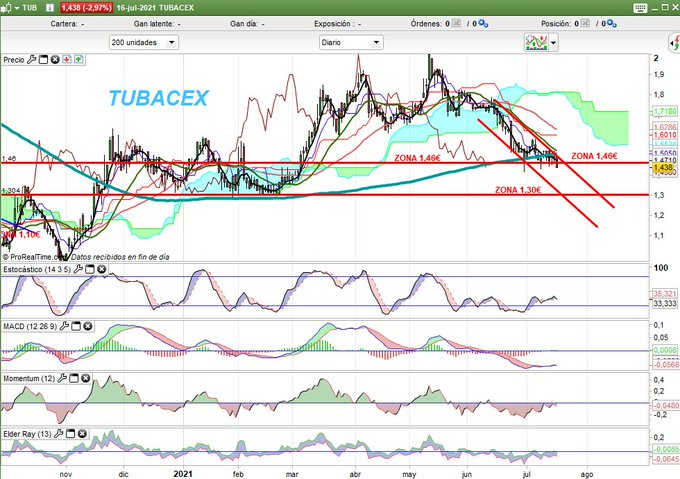
Task: Open Estocástico indicator settings wrench
Action: 78,269
